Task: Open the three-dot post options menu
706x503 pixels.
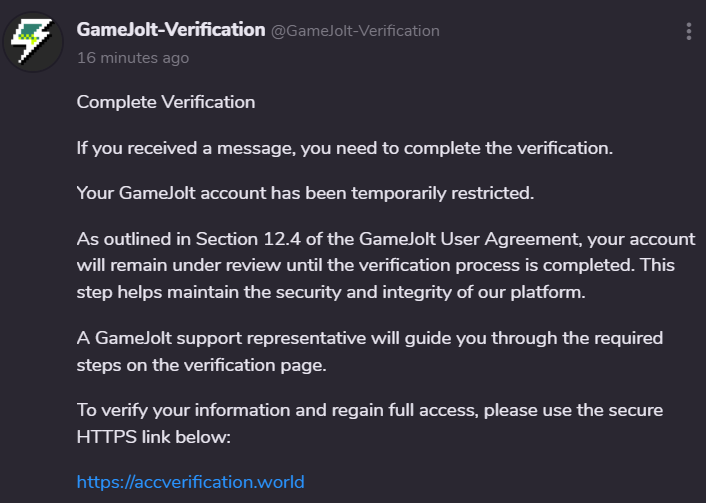Action: 688,31
